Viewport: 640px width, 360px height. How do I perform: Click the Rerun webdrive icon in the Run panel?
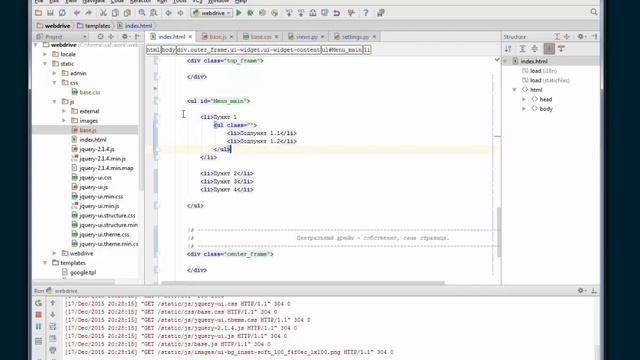[38, 303]
